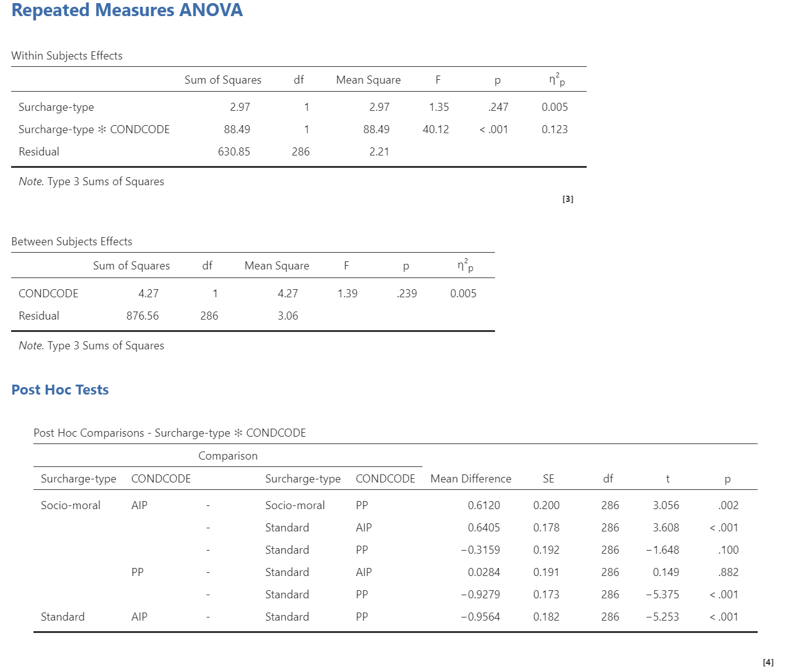Click the SE column header

pyautogui.click(x=548, y=479)
